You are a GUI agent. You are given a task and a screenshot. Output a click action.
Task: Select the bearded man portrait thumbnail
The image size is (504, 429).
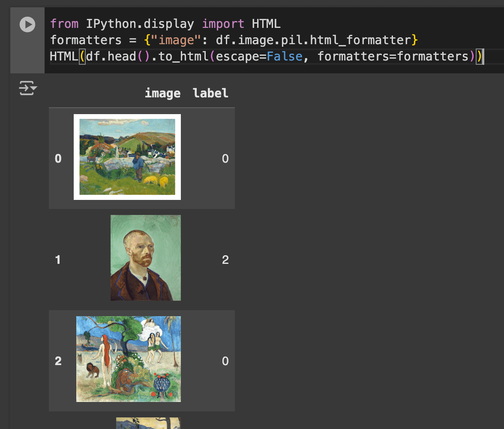coord(146,258)
